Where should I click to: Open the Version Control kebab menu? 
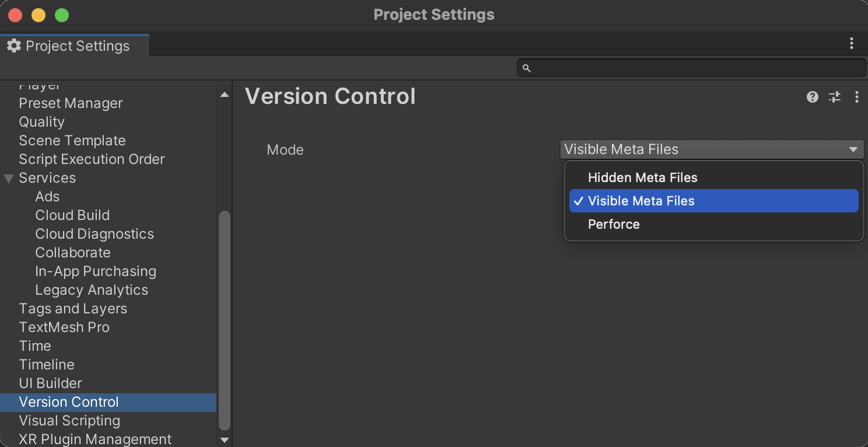(856, 97)
